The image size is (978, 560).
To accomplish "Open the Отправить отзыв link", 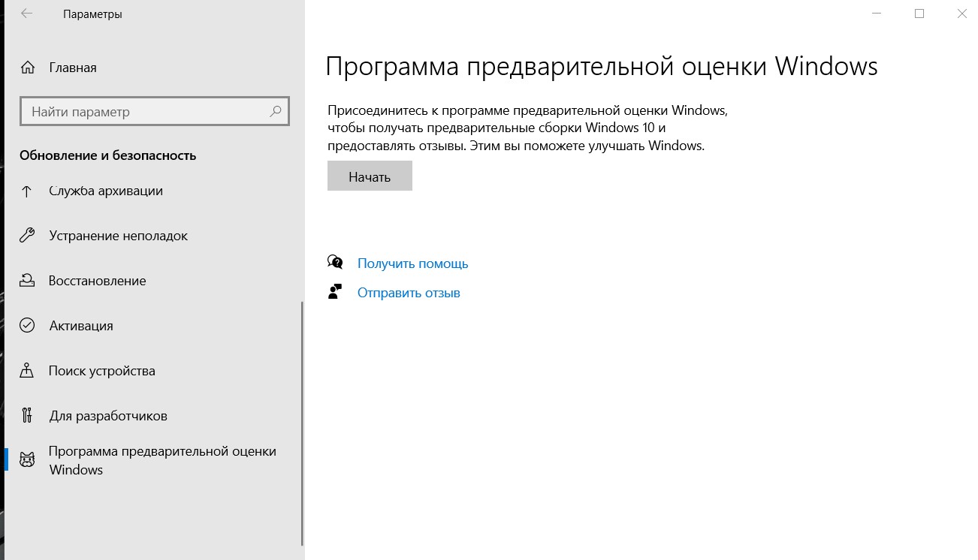I will point(409,293).
